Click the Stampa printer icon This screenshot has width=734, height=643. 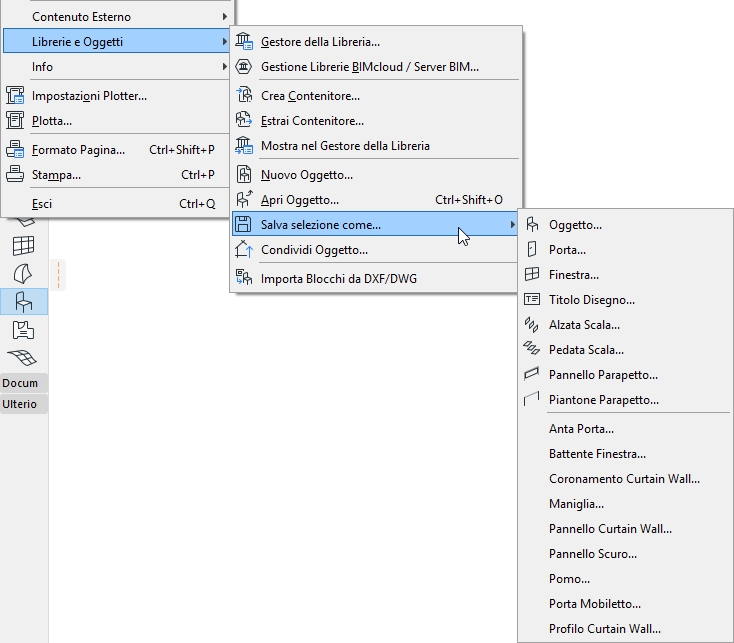coord(15,175)
